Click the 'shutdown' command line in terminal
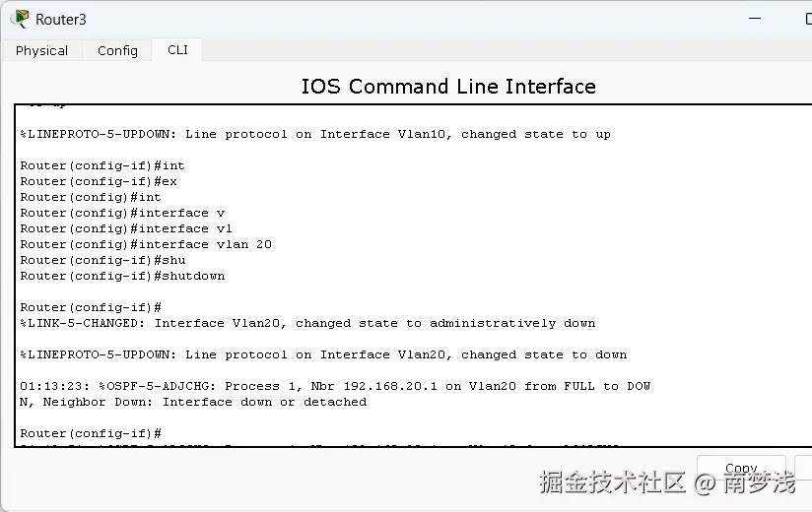The image size is (812, 512). coord(122,276)
